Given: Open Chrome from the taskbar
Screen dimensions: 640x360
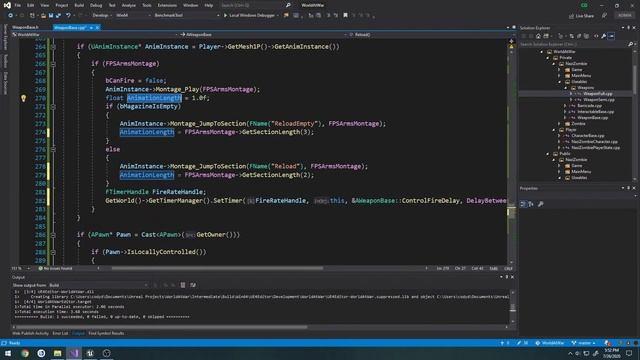Looking at the screenshot, I should point(24,353).
